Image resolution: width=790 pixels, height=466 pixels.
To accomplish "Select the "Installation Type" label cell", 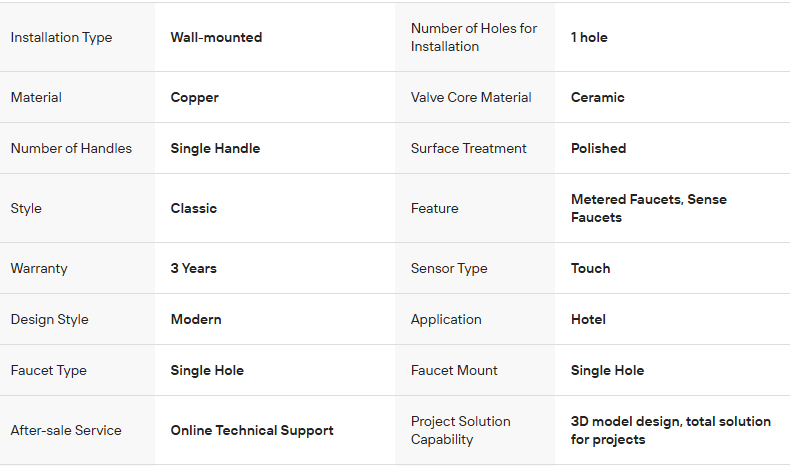I will point(61,37).
